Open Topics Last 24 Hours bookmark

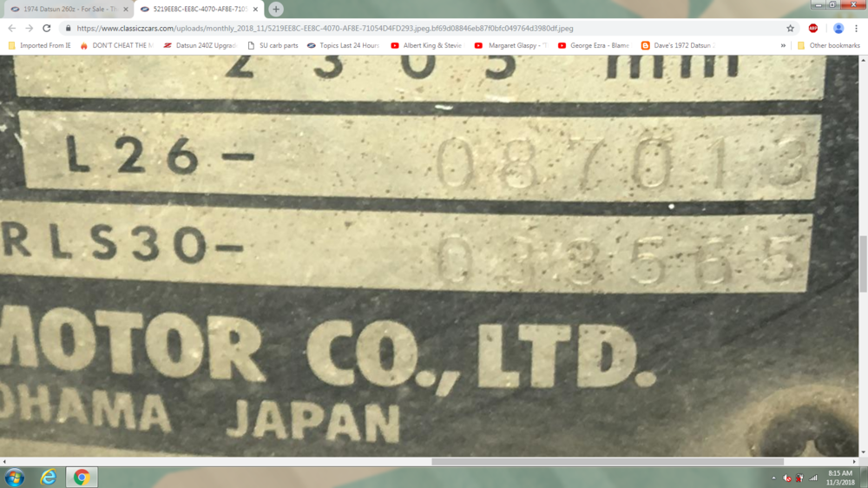343,45
